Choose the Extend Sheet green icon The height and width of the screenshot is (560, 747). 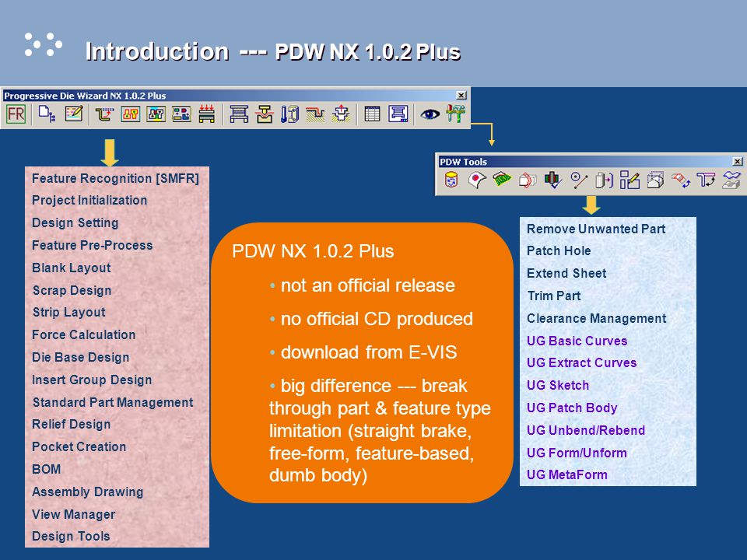tap(502, 180)
